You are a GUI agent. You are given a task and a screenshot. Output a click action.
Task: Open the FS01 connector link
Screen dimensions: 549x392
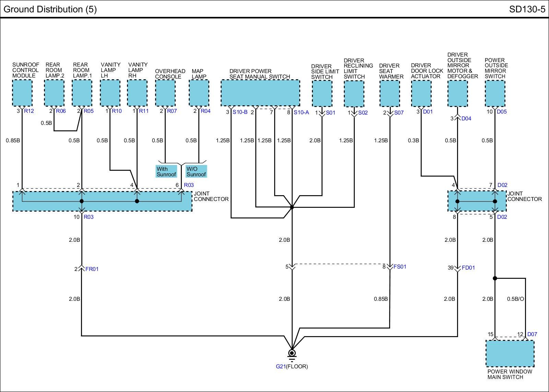pos(400,266)
